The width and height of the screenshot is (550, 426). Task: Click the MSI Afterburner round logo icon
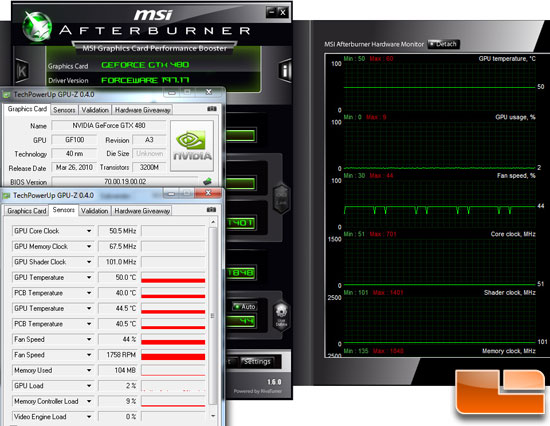(37, 26)
